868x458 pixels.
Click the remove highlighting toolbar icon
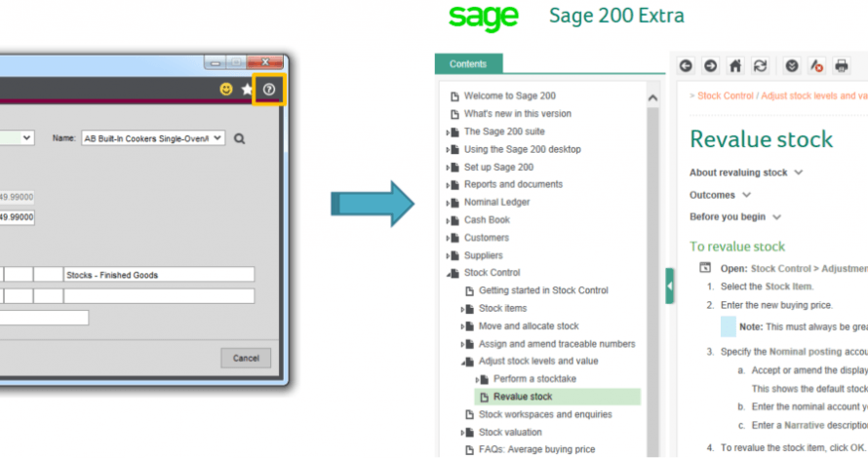click(816, 66)
